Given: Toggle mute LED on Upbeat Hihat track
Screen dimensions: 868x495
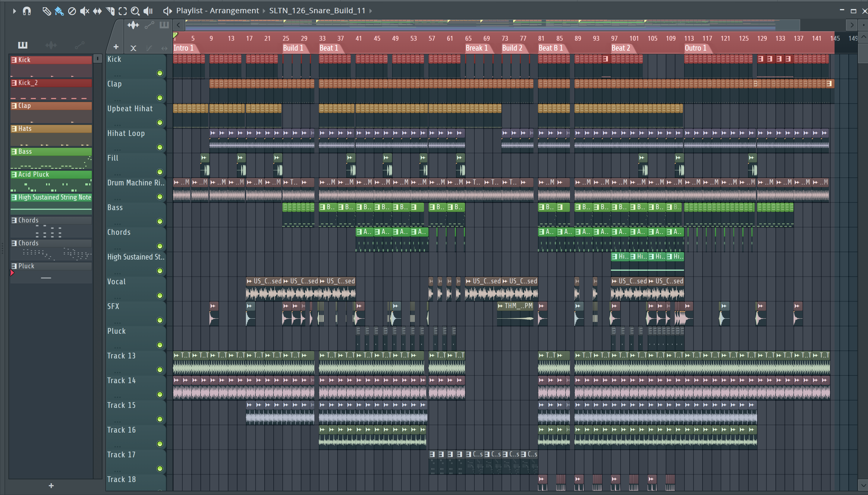Looking at the screenshot, I should (160, 122).
